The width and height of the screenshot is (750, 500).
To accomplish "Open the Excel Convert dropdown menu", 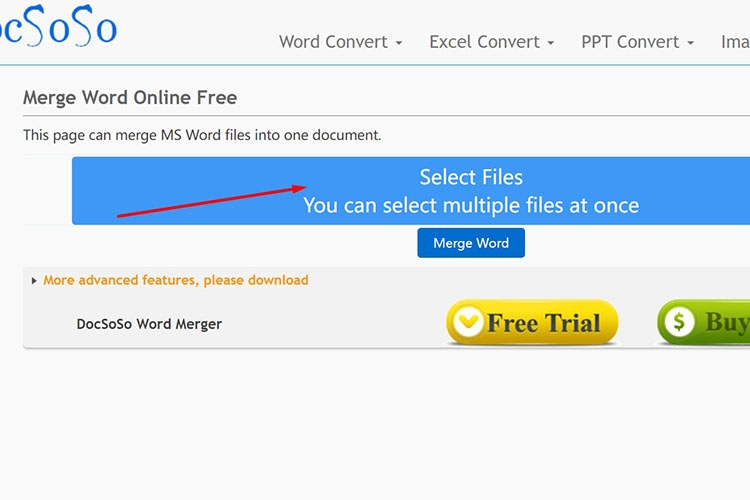I will pyautogui.click(x=492, y=42).
